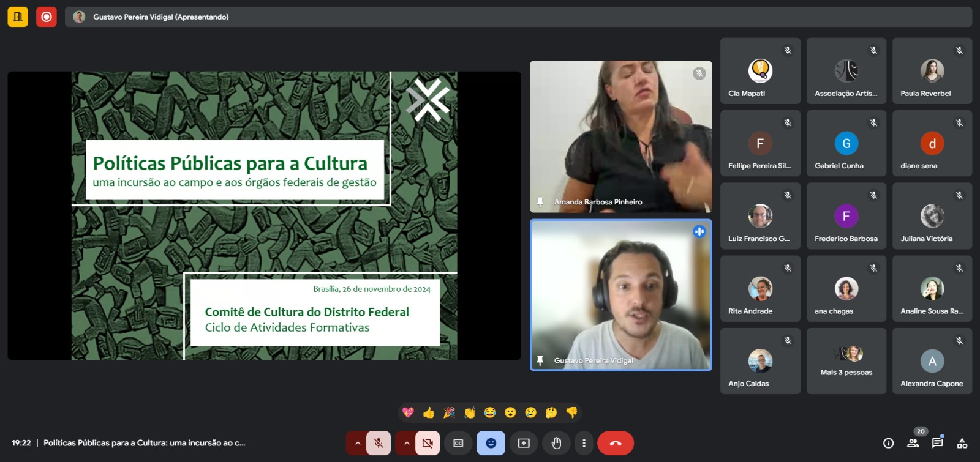The image size is (980, 462).
Task: Open the meeting details info icon
Action: (x=888, y=443)
